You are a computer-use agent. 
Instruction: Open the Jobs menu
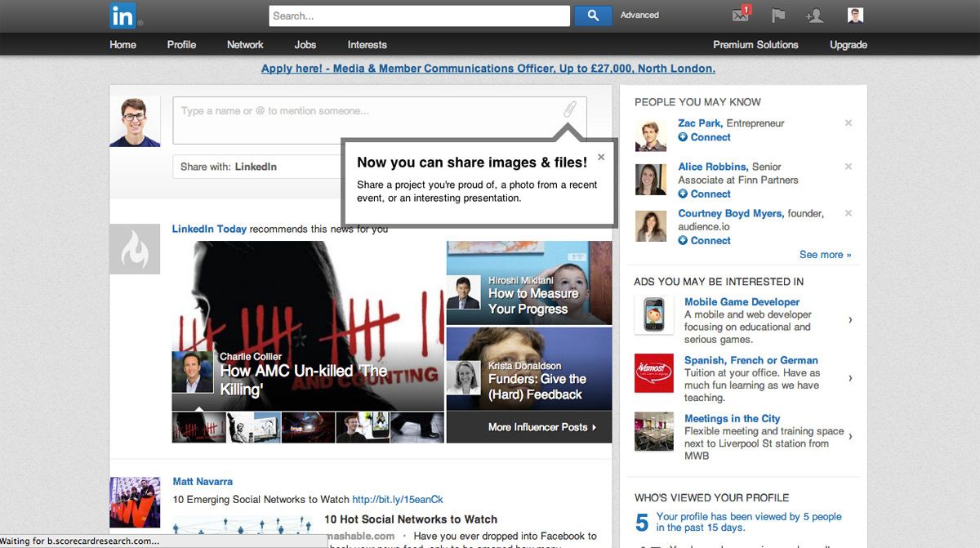point(305,45)
